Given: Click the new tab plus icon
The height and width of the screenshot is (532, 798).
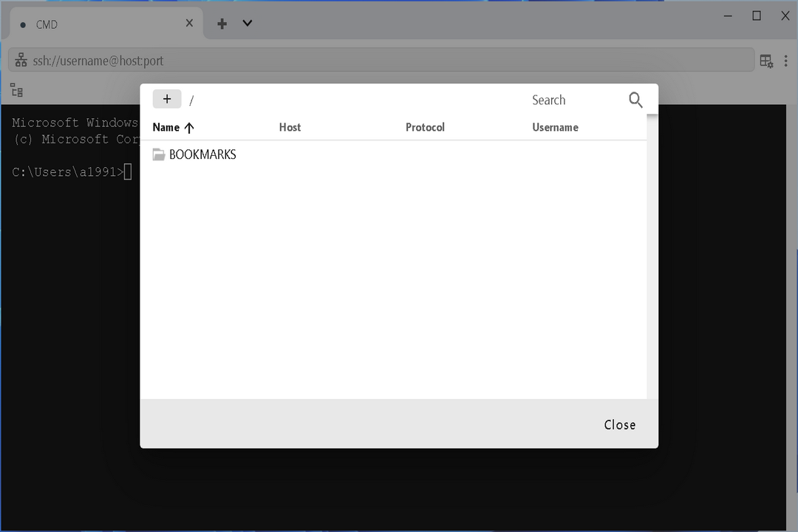Looking at the screenshot, I should click(222, 23).
